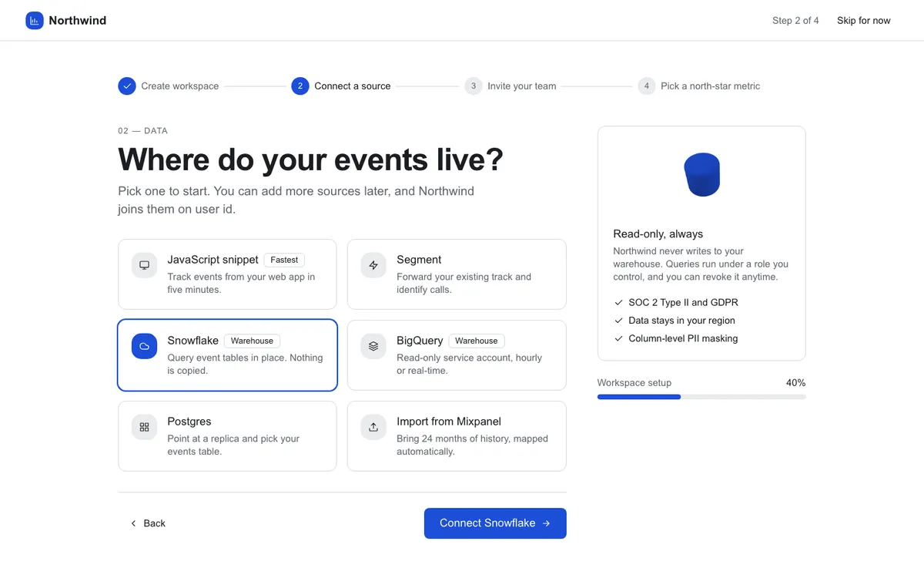
Task: Click 'Forward your existing track' description
Action: pyautogui.click(x=464, y=283)
